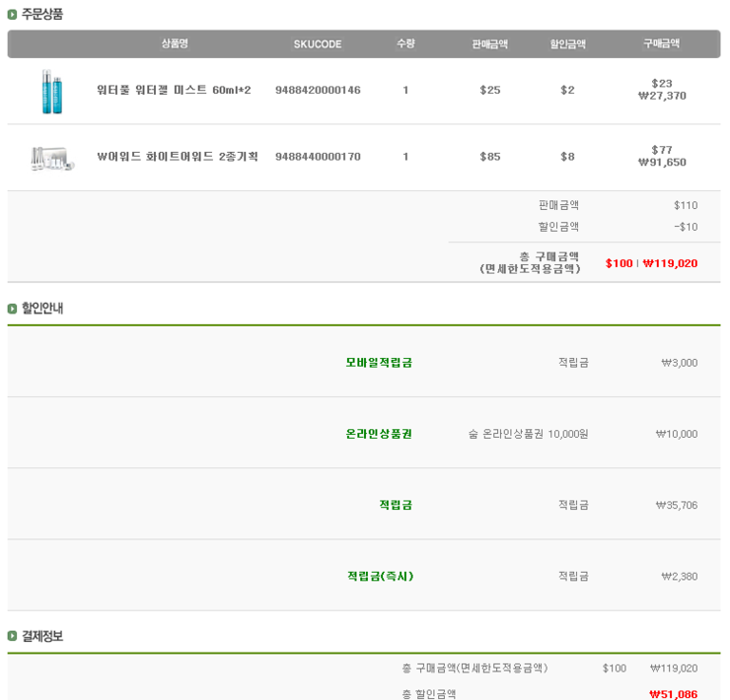This screenshot has height=700, width=730.
Task: Click the 모바일적립금 discount label
Action: tap(379, 363)
